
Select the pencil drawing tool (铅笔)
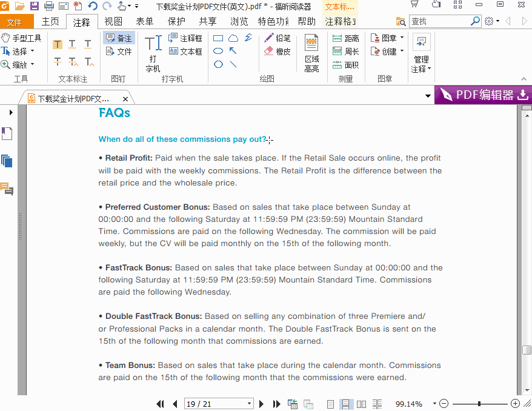[277, 38]
